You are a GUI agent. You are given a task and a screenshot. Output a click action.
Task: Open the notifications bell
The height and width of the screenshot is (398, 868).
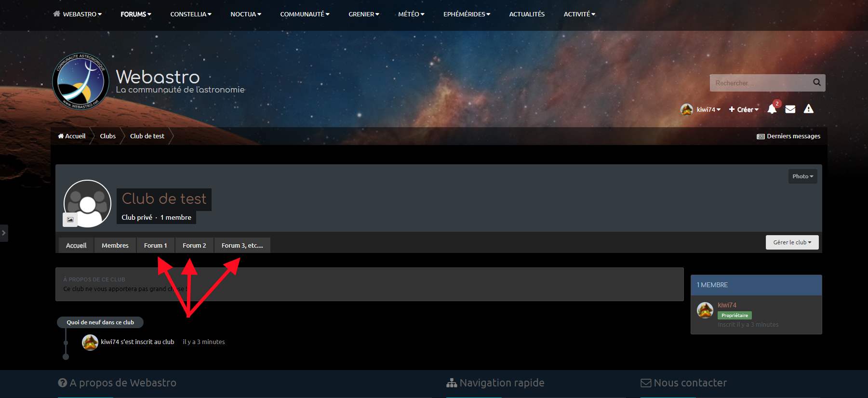(x=772, y=109)
